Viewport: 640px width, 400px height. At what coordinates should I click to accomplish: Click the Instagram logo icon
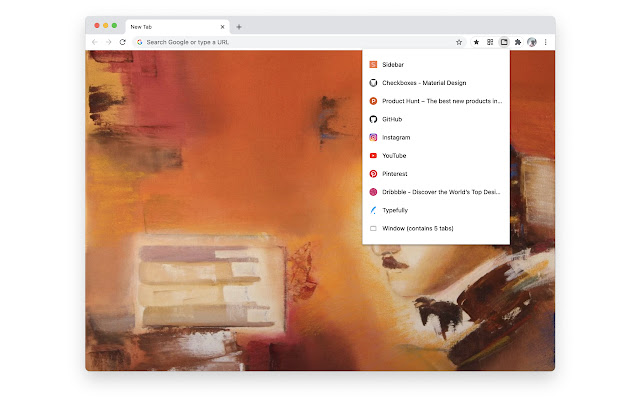(x=373, y=138)
